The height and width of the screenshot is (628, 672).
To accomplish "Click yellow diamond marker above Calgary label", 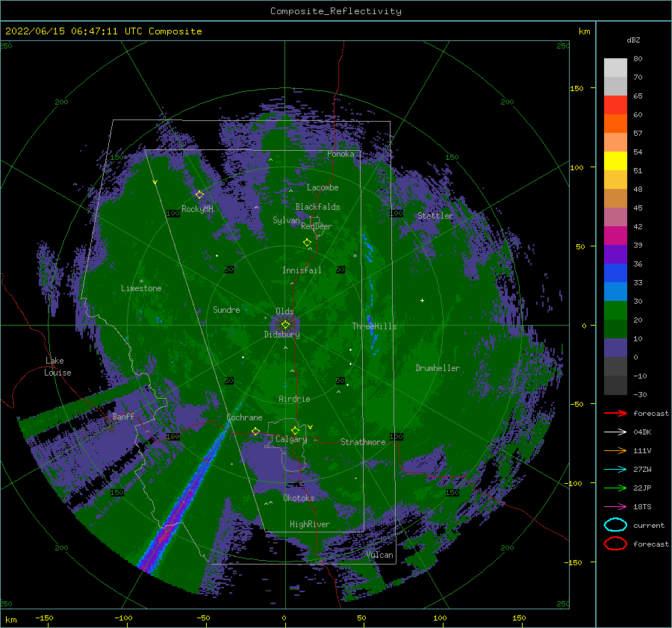I will coord(295,430).
